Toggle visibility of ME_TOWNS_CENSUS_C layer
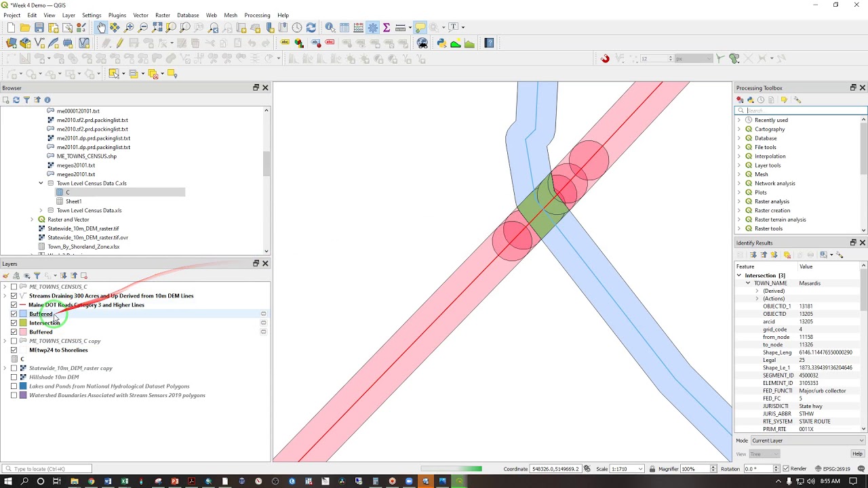Screen dimensions: 868x488 pos(14,287)
